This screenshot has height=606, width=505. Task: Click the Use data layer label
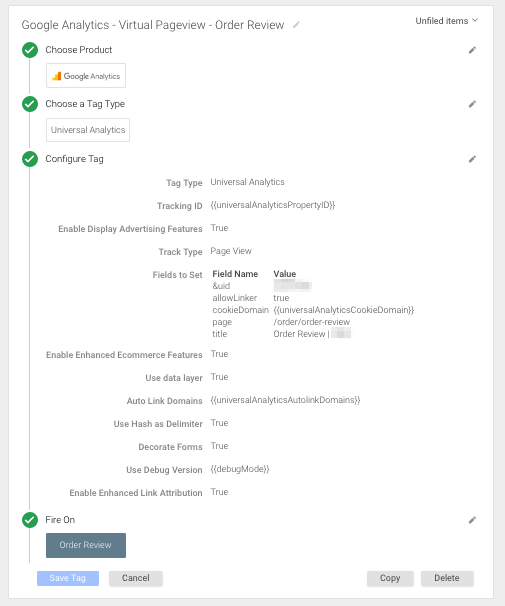[174, 378]
